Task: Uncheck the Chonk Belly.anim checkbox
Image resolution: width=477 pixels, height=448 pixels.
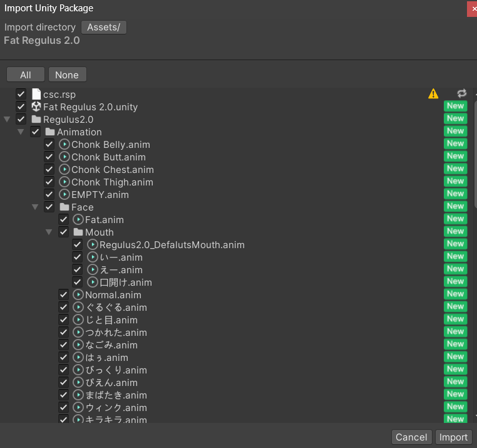Action: (49, 144)
